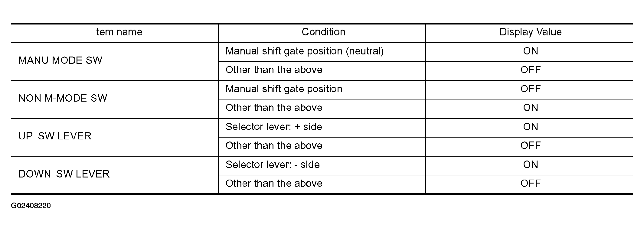Viewport: 644px width, 231px height.
Task: Click the "Condition" column header
Action: (323, 32)
